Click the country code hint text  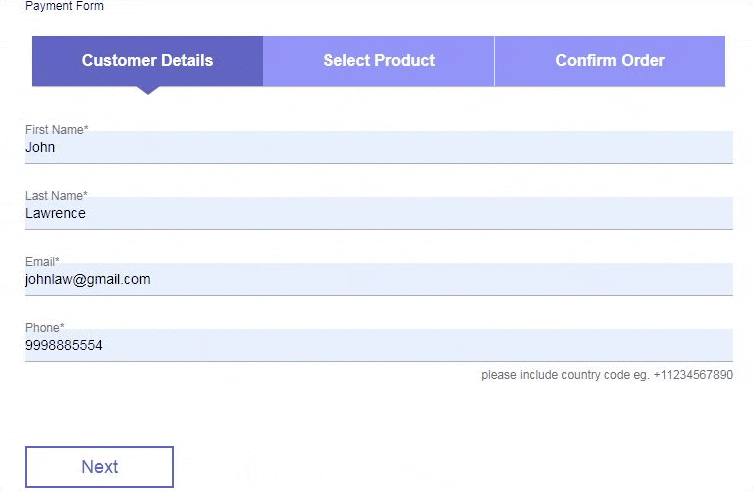[x=565, y=375]
